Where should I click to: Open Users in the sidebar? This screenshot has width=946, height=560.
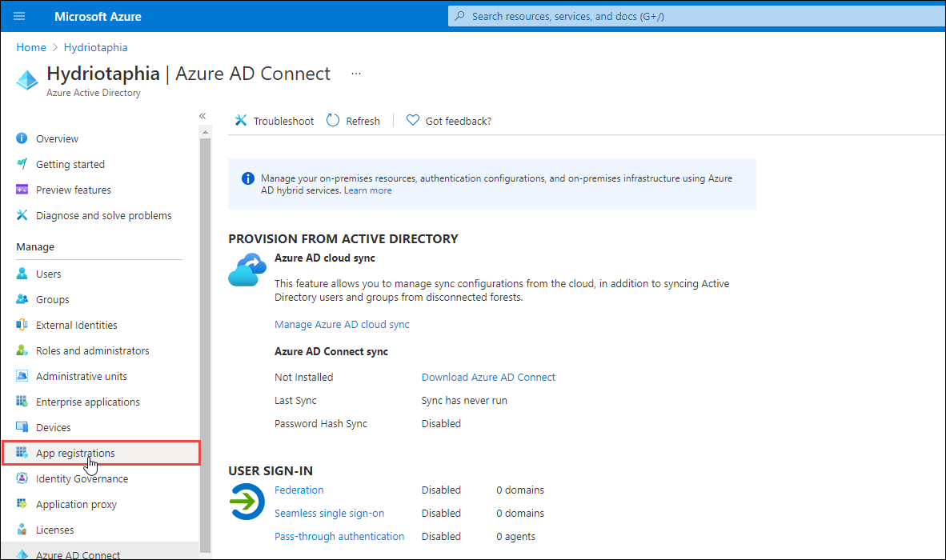(x=46, y=273)
